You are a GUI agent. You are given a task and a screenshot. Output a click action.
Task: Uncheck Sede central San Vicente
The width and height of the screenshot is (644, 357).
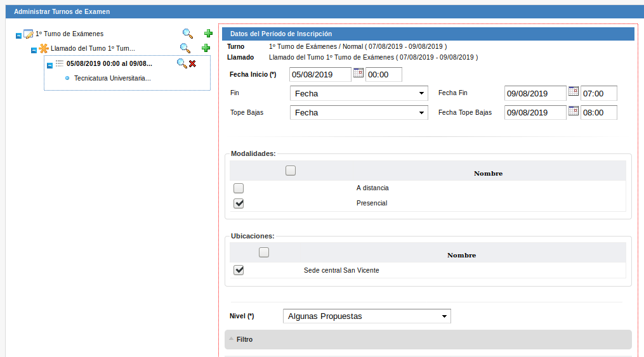(239, 270)
